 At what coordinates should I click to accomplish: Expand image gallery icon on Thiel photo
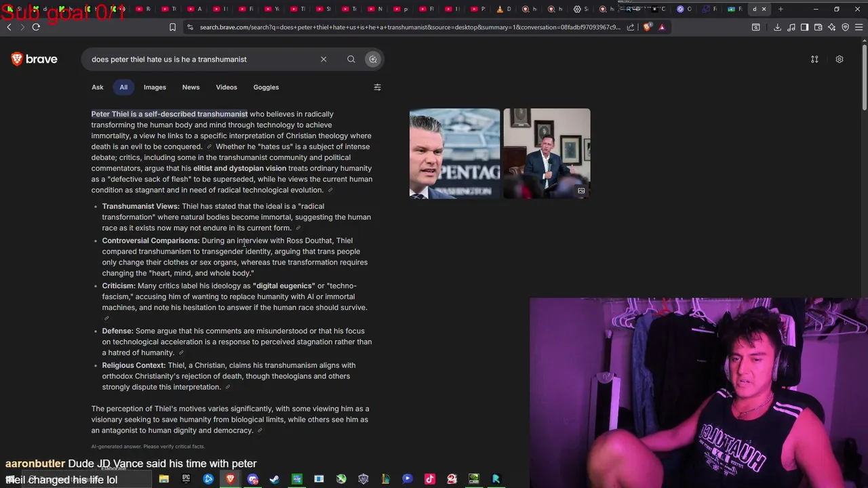click(x=581, y=190)
